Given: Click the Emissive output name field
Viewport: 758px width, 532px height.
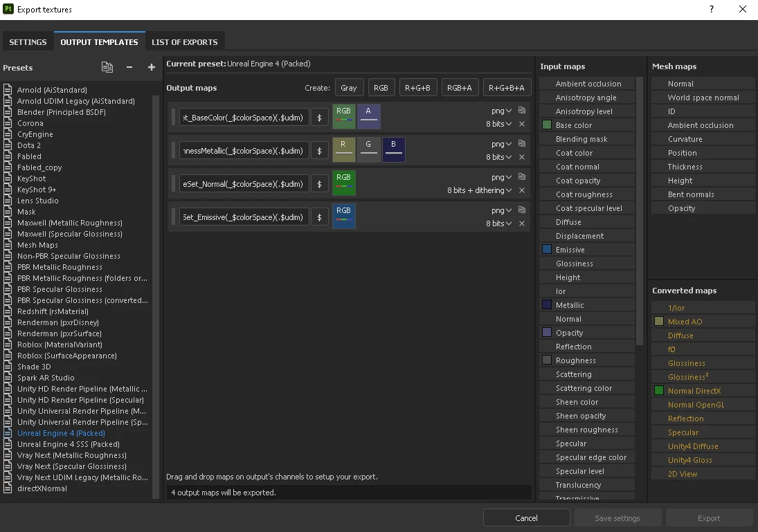Looking at the screenshot, I should (x=244, y=217).
